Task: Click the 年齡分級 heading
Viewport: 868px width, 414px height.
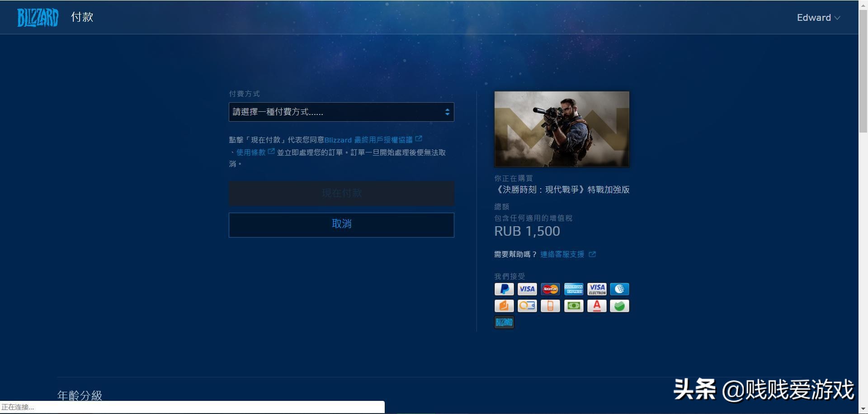Action: click(x=80, y=395)
